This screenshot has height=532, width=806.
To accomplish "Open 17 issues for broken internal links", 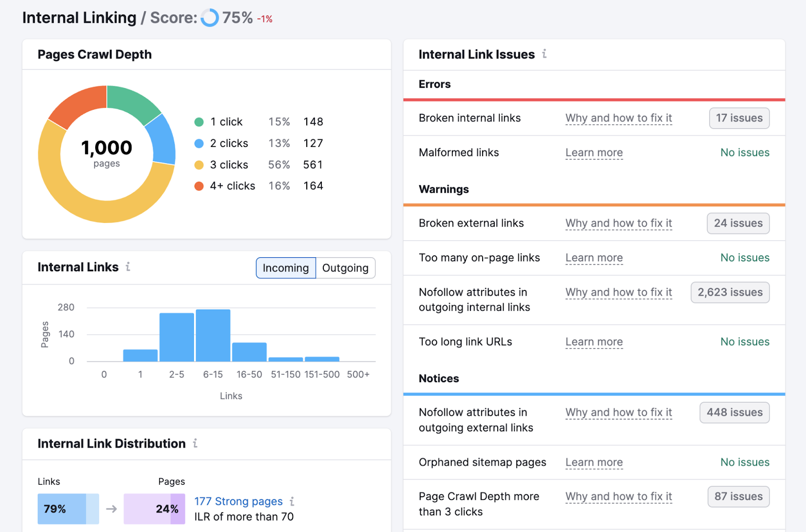I will coord(739,118).
